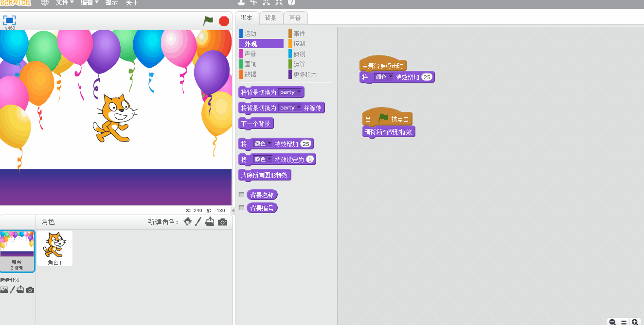The image size is (644, 325).
Task: Click the cat sprite on the stage
Action: (x=114, y=118)
